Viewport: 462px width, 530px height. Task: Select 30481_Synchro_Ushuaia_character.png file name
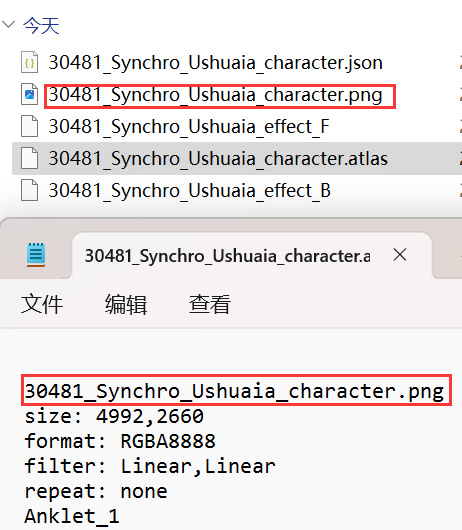[216, 95]
